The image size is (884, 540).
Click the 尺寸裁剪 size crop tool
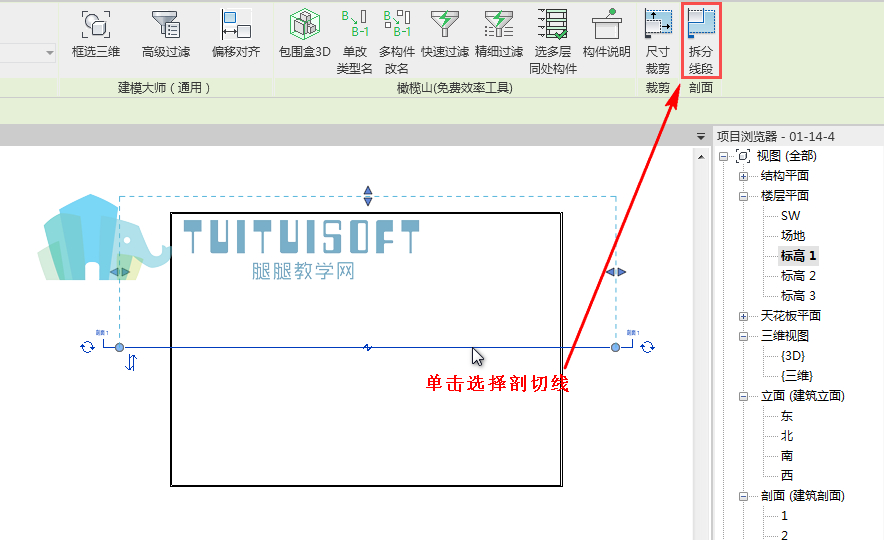click(x=658, y=42)
